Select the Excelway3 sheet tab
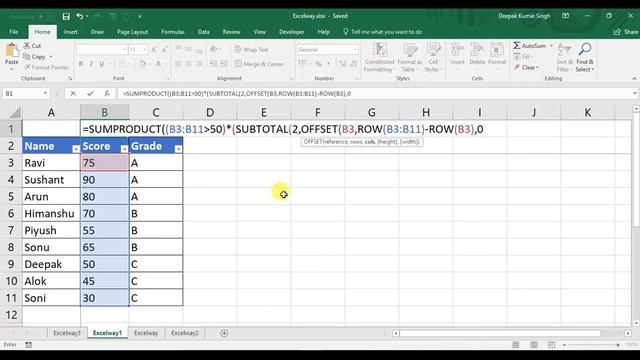The width and height of the screenshot is (640, 360). pyautogui.click(x=67, y=333)
